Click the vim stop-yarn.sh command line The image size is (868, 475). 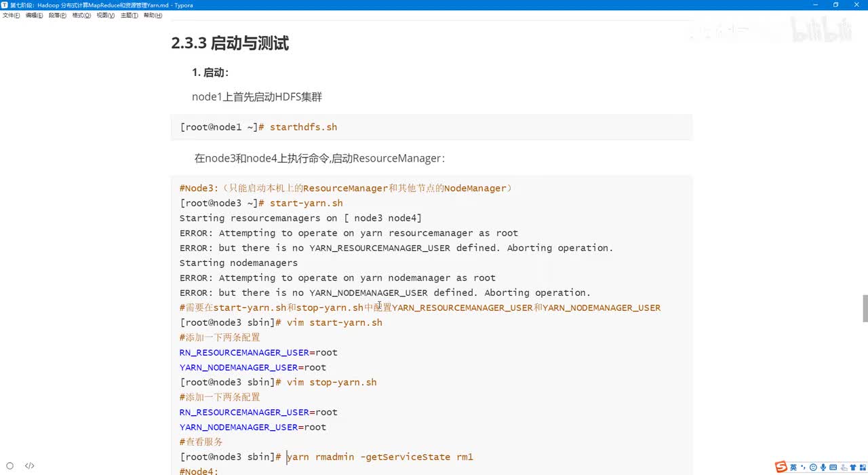278,382
